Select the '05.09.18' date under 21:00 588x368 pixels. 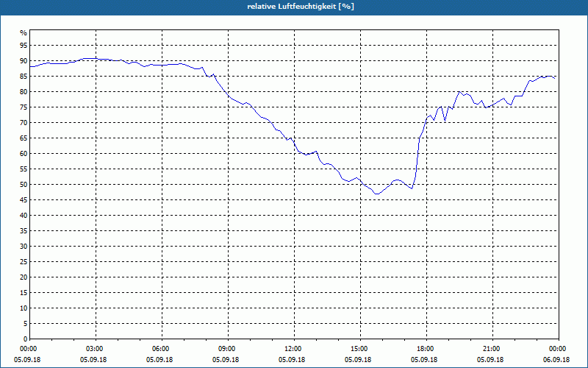[490, 360]
